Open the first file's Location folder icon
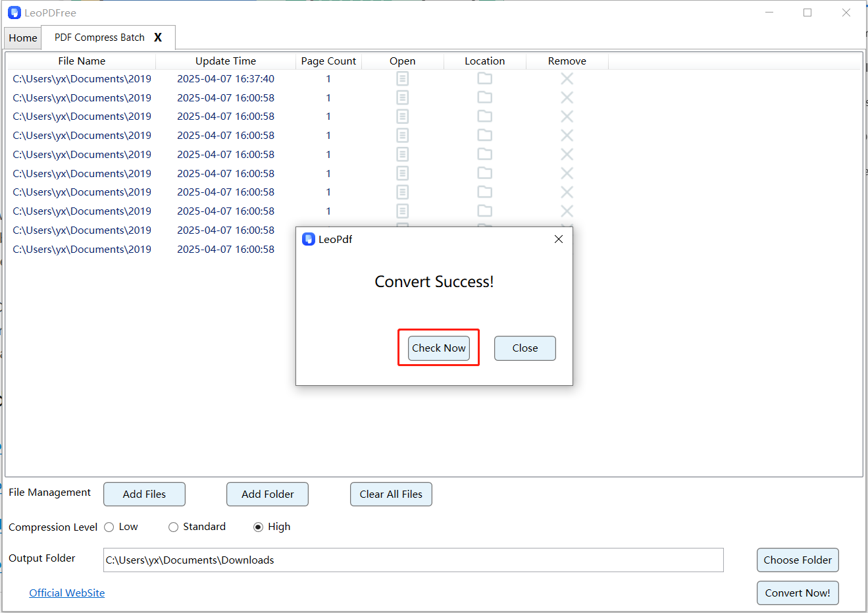This screenshot has height=613, width=868. (x=485, y=78)
